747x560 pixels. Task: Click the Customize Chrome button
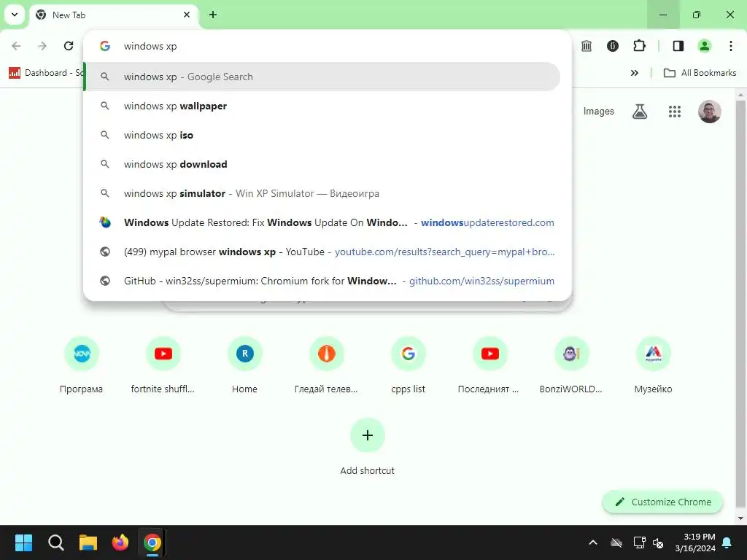click(662, 502)
